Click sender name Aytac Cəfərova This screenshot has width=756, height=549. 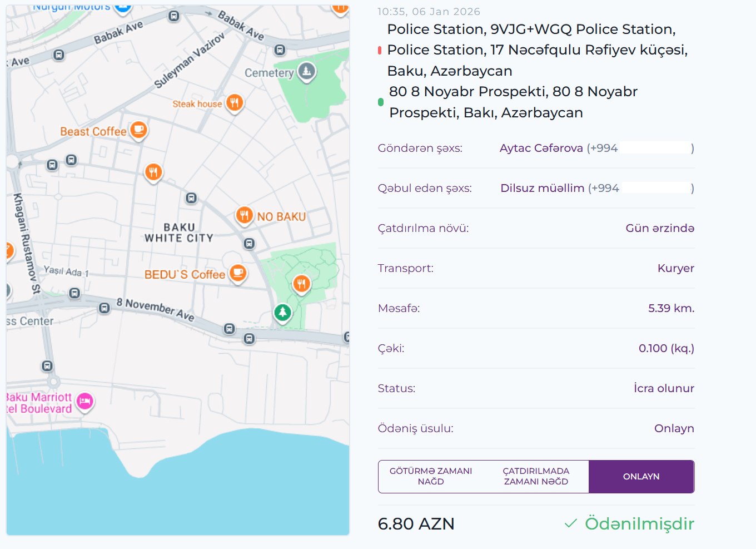pyautogui.click(x=541, y=148)
